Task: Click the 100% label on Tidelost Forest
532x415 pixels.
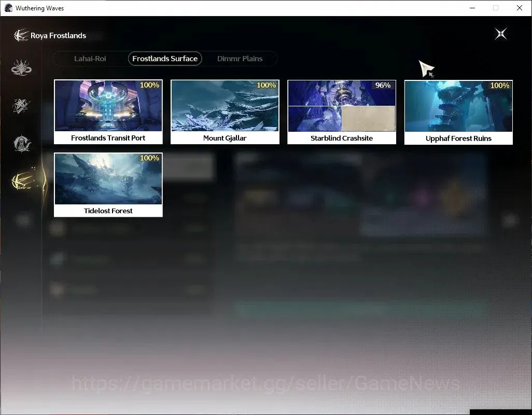Action: click(x=150, y=158)
